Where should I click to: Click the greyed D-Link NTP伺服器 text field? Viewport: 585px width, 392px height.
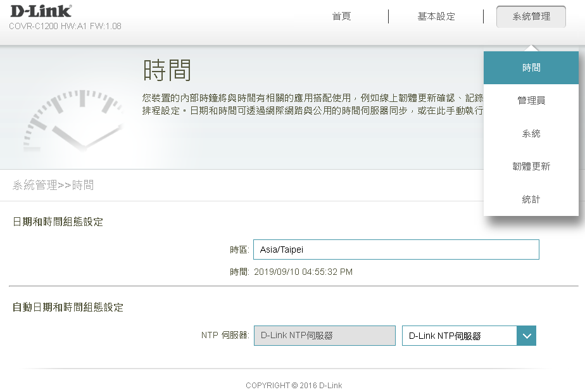[x=324, y=336]
